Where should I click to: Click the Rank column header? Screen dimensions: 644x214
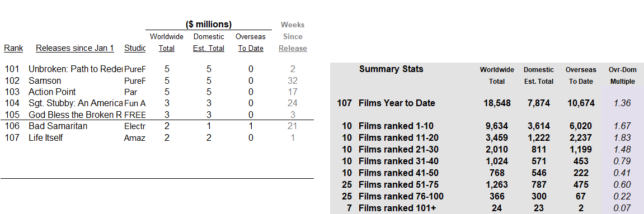point(13,49)
